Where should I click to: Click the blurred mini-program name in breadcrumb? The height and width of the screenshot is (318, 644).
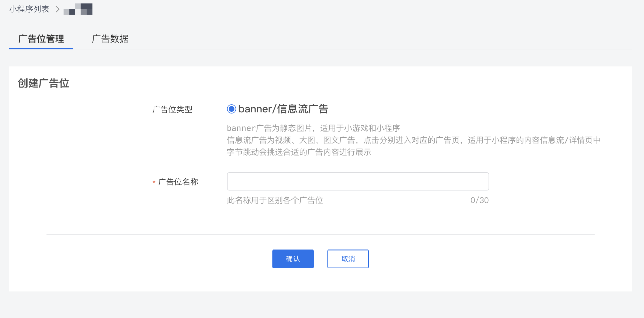(78, 9)
